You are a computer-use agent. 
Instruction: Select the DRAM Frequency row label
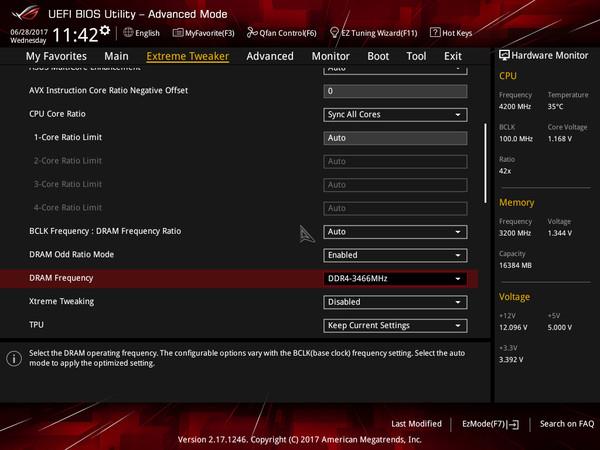(x=61, y=278)
